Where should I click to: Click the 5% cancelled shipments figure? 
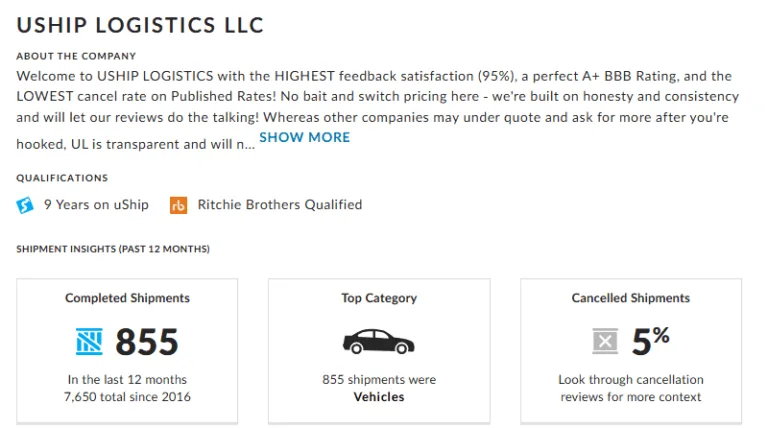650,341
